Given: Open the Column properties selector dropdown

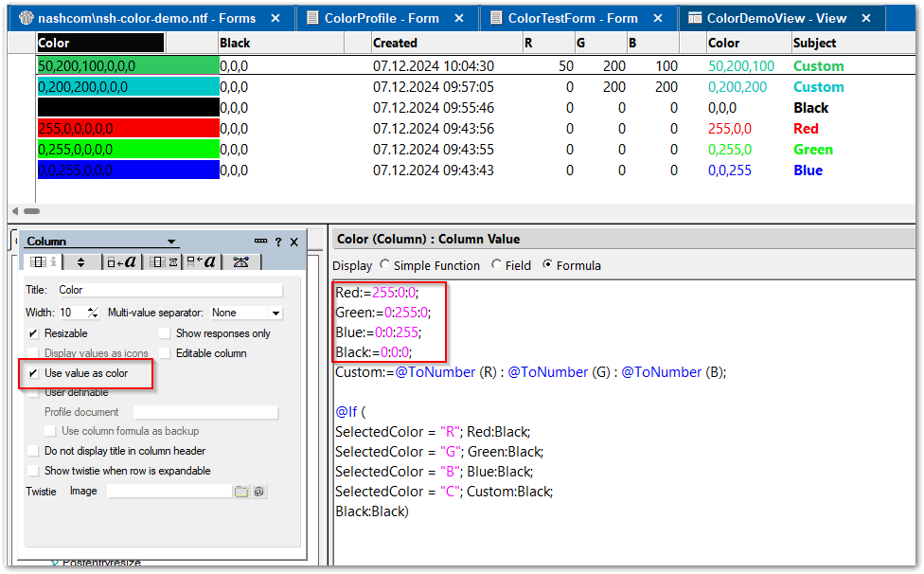Looking at the screenshot, I should (170, 241).
